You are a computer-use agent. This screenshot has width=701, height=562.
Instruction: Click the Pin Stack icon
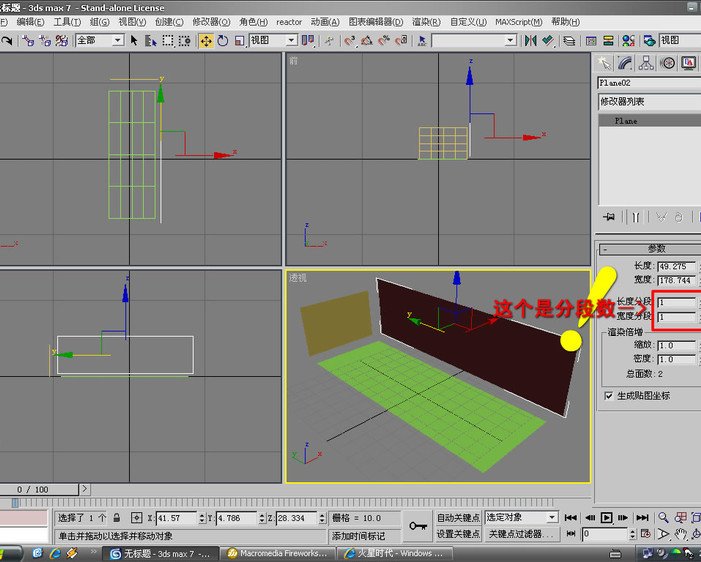608,217
